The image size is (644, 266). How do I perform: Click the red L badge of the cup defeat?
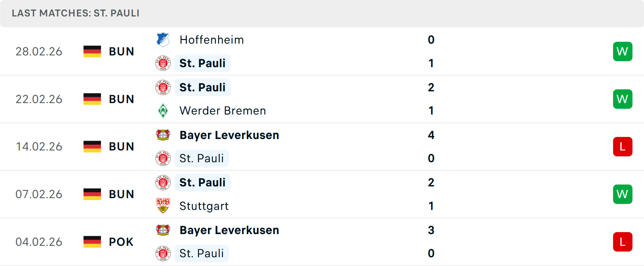(623, 242)
